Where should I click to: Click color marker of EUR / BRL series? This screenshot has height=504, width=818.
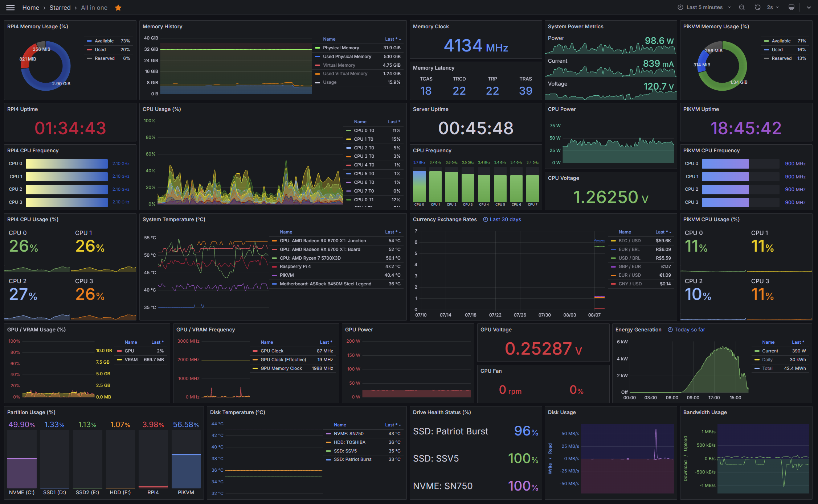pyautogui.click(x=613, y=249)
